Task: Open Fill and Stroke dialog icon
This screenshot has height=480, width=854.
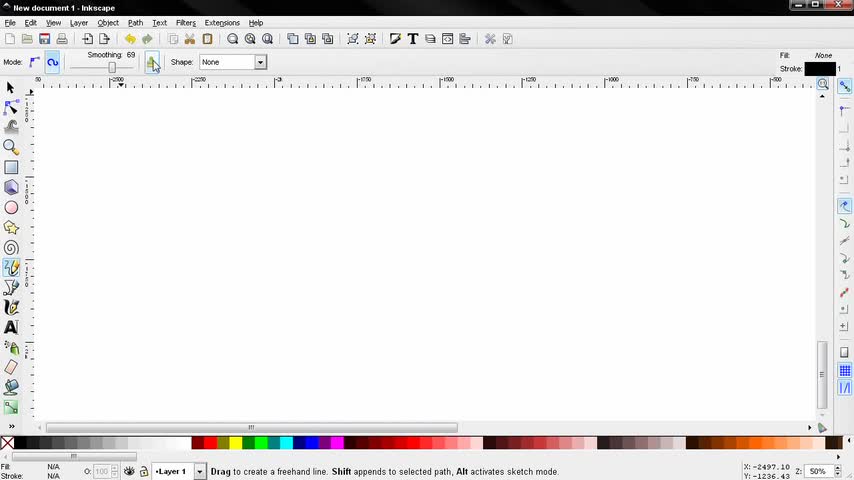Action: 395,39
